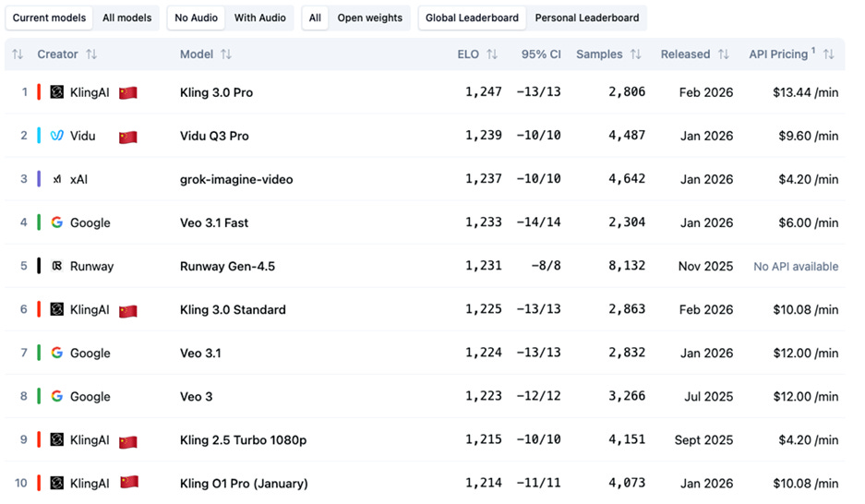Screen dimensions: 865x504
Task: Open the Kling 3.0 Pro model
Action: [216, 92]
